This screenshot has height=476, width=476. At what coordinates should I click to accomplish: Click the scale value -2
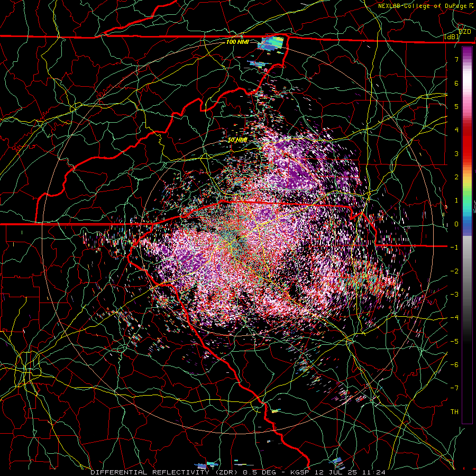click(454, 271)
